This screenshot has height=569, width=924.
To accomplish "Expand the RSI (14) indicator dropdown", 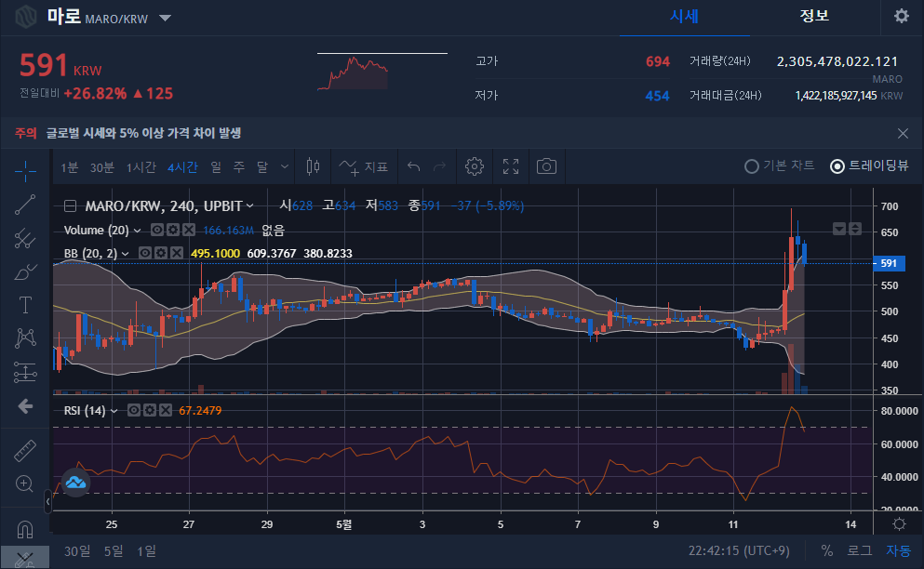I will coord(114,411).
